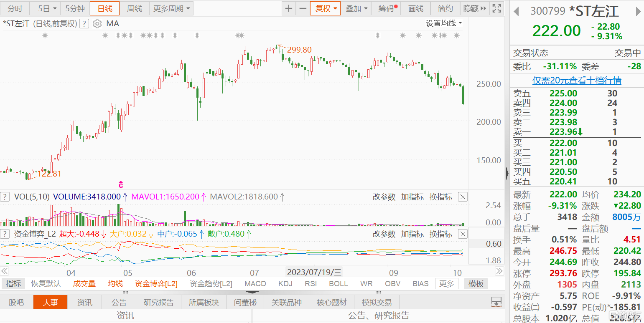Zoom out chart with minus icon
The width and height of the screenshot is (644, 323).
(x=303, y=8)
